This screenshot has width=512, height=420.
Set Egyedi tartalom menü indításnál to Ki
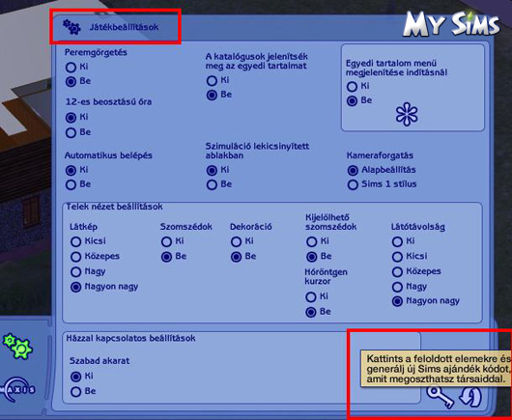click(x=352, y=87)
